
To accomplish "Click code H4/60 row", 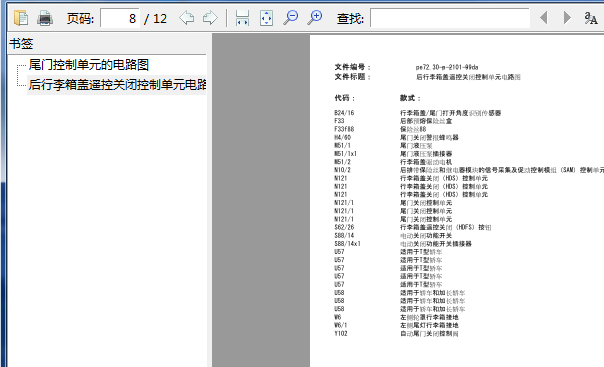I will (342, 137).
